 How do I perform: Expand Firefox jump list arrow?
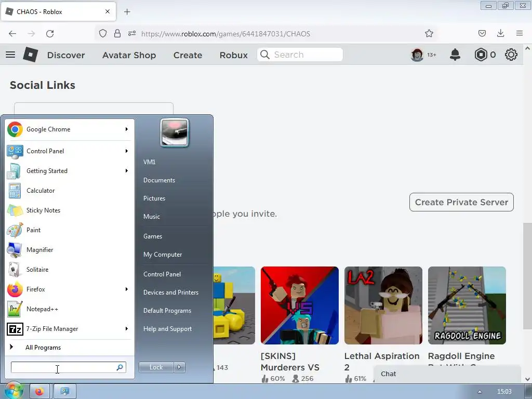click(x=127, y=289)
